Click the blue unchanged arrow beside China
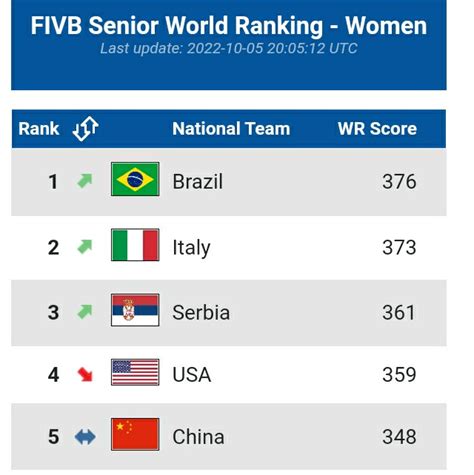The image size is (474, 475). tap(85, 437)
